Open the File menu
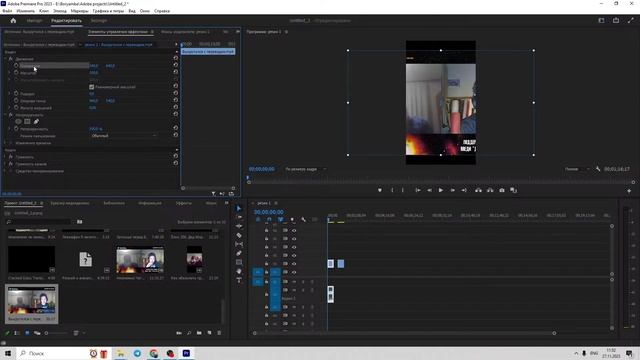Image resolution: width=640 pixels, height=360 pixels. [7, 11]
